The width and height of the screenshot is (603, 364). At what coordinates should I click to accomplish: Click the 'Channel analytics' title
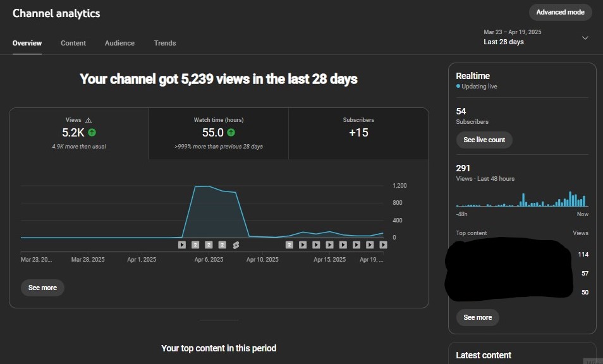coord(56,13)
